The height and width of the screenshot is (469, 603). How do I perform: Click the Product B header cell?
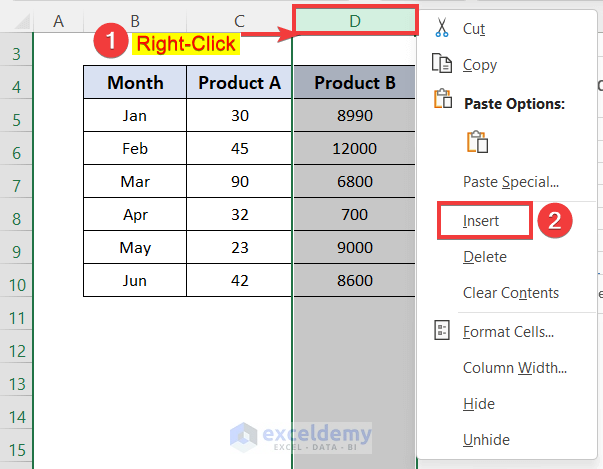pyautogui.click(x=355, y=83)
